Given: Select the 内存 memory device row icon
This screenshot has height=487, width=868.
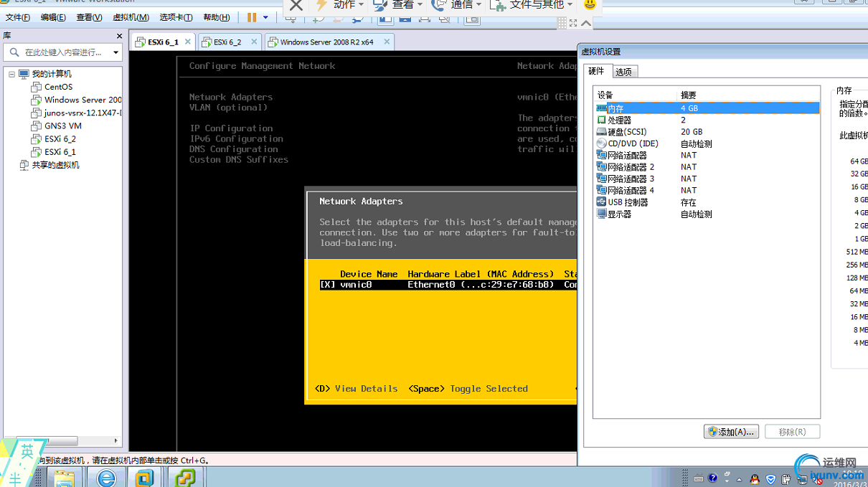Looking at the screenshot, I should [x=601, y=108].
